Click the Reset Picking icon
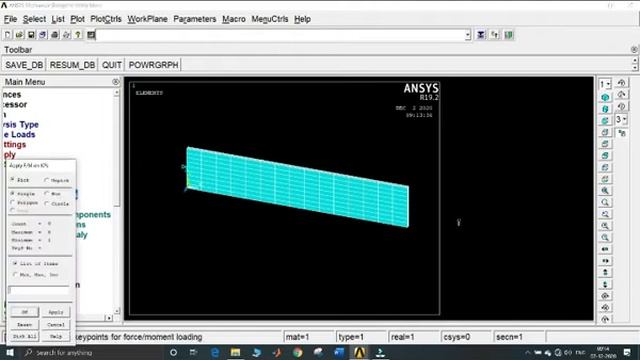Image resolution: width=640 pixels, height=360 pixels. 495,35
